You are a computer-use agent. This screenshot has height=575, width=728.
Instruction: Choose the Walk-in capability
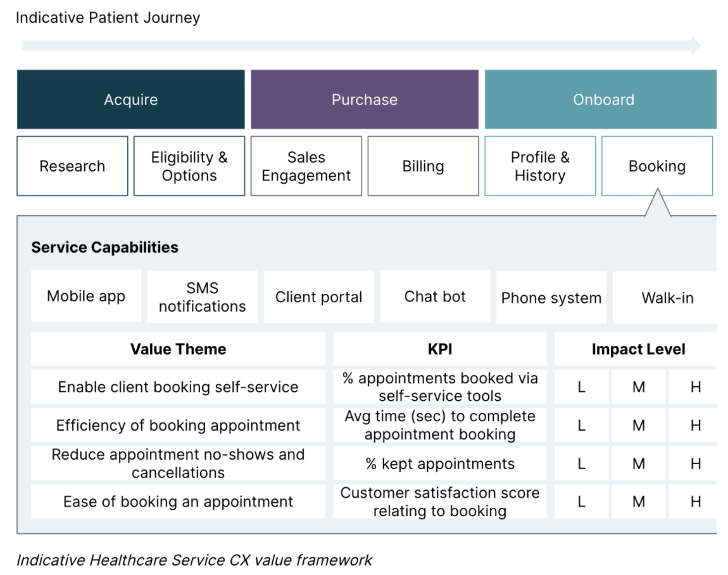point(667,298)
